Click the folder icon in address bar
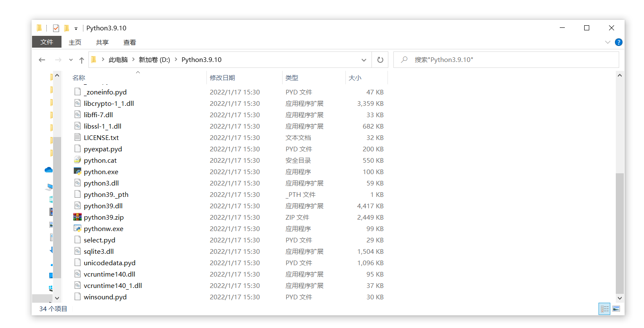The image size is (644, 328). pos(94,59)
